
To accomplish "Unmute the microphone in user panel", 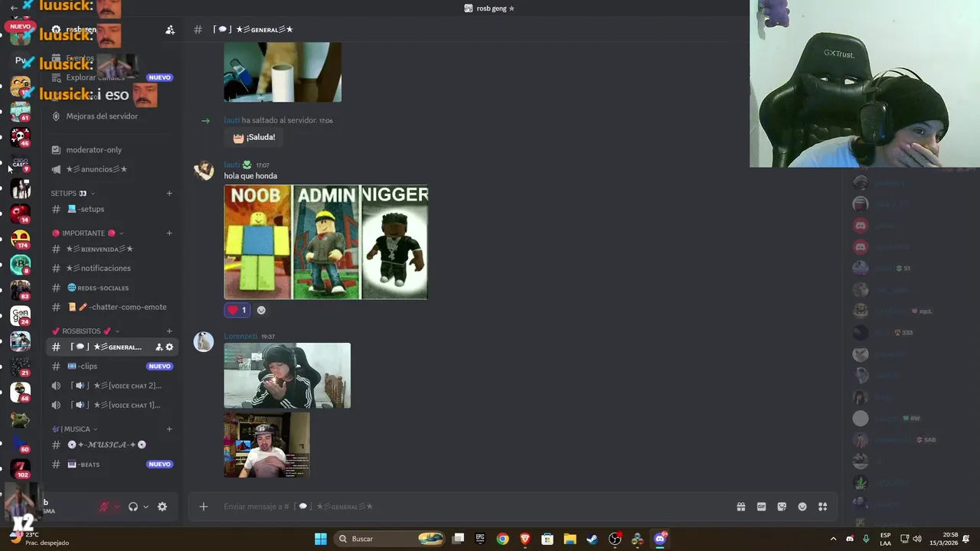I will click(104, 507).
